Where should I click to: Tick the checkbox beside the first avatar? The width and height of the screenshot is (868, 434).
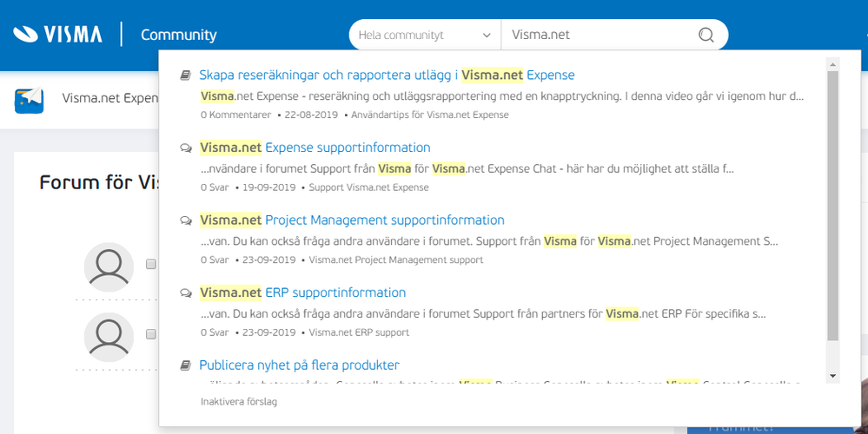click(151, 264)
